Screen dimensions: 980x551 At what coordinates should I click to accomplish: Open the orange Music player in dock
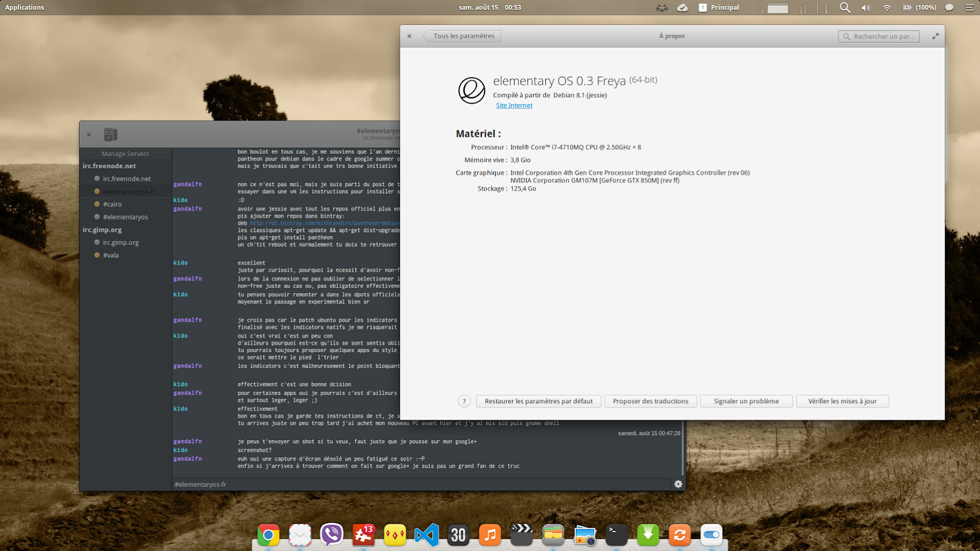tap(490, 535)
